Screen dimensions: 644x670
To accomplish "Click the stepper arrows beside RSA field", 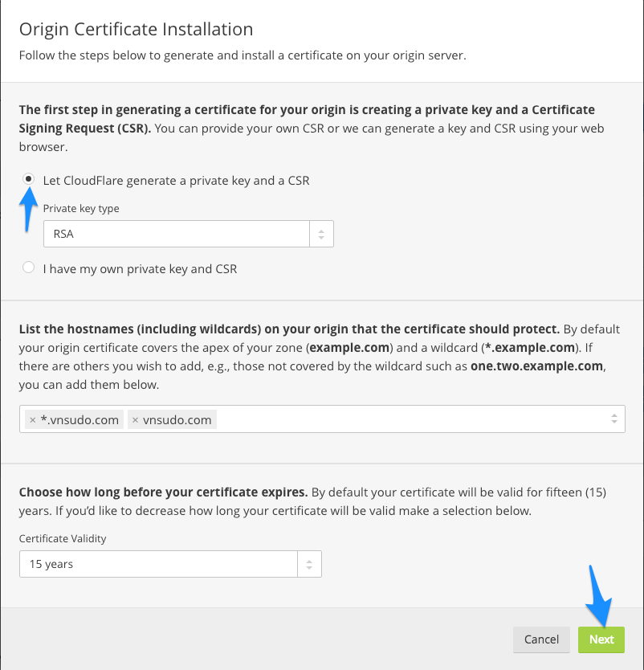I will (x=321, y=233).
